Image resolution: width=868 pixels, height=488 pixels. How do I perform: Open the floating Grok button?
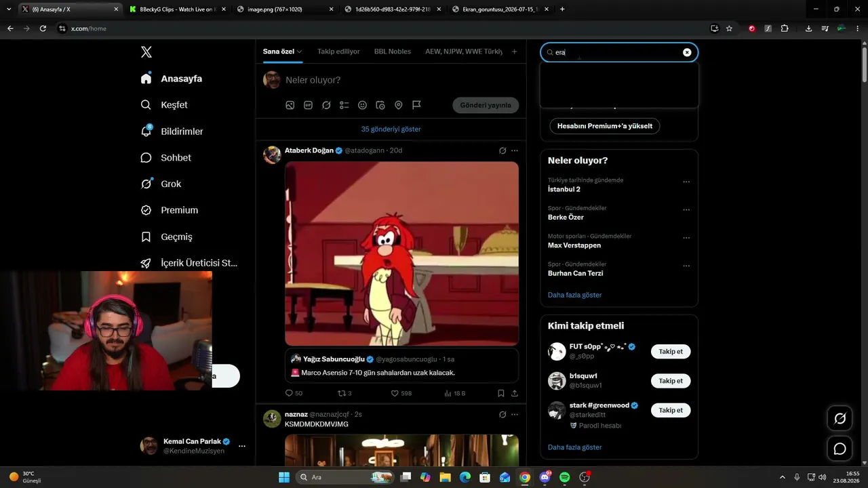pyautogui.click(x=840, y=419)
